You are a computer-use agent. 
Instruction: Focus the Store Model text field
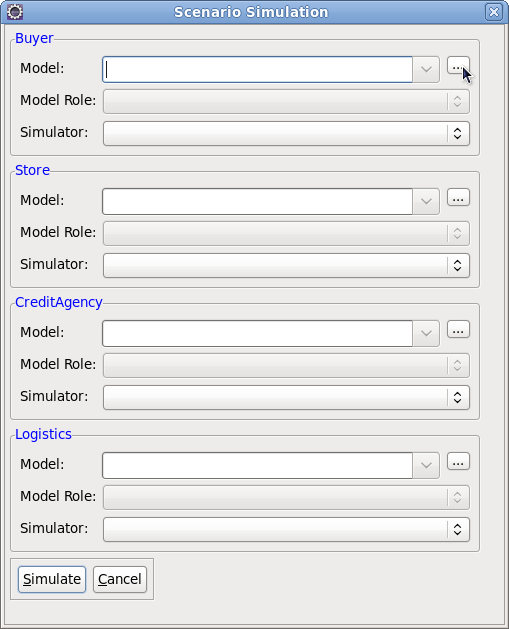click(258, 201)
